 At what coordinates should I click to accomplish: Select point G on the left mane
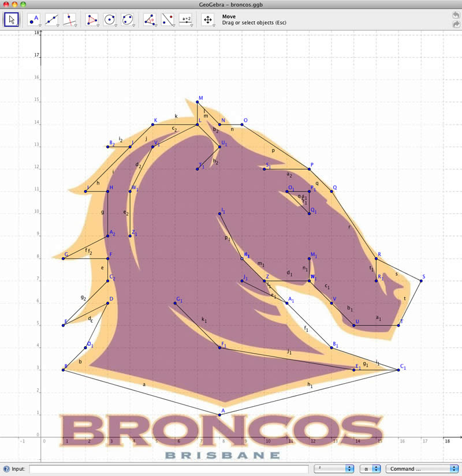tap(63, 258)
